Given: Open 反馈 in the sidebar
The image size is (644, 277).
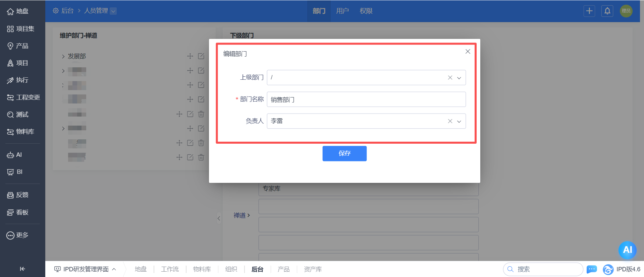Looking at the screenshot, I should click(18, 195).
